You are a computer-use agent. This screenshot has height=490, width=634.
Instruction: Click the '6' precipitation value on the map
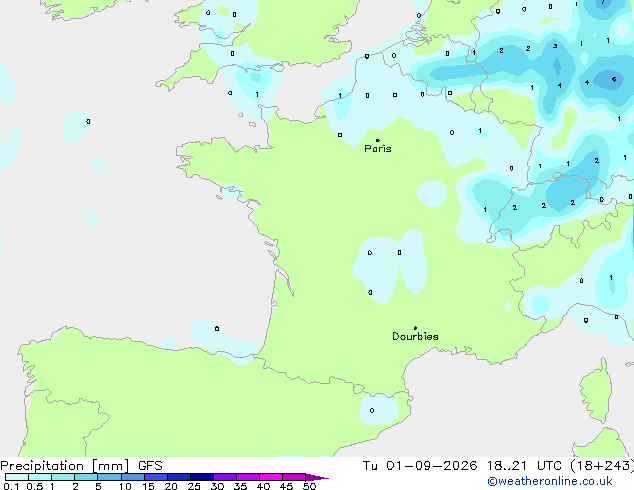point(614,79)
